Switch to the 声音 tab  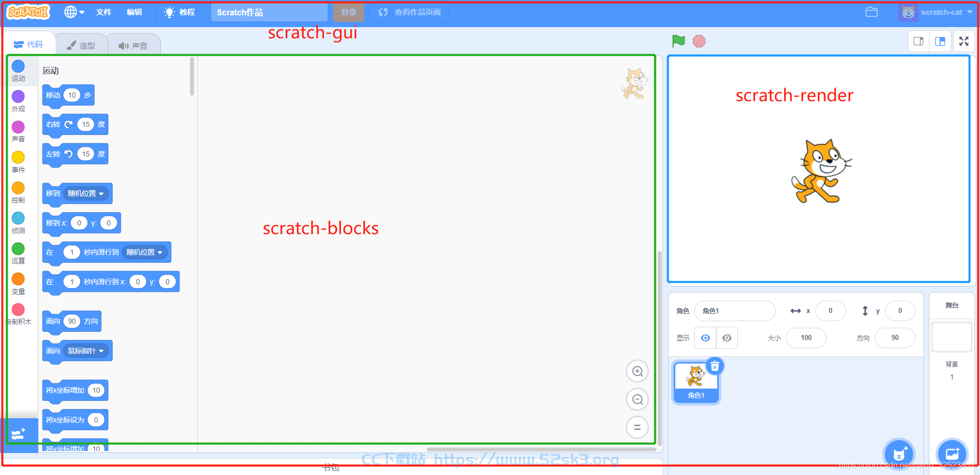[133, 46]
